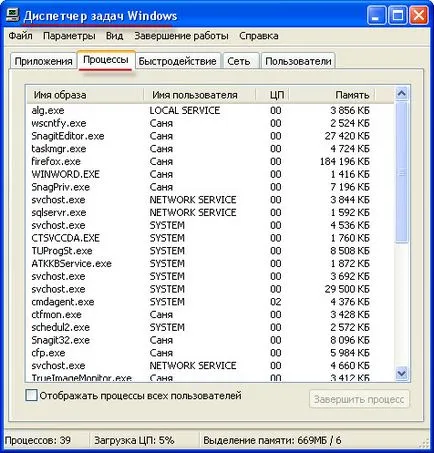The height and width of the screenshot is (453, 434).
Task: Switch to the Быстродействие tab
Action: 177,61
